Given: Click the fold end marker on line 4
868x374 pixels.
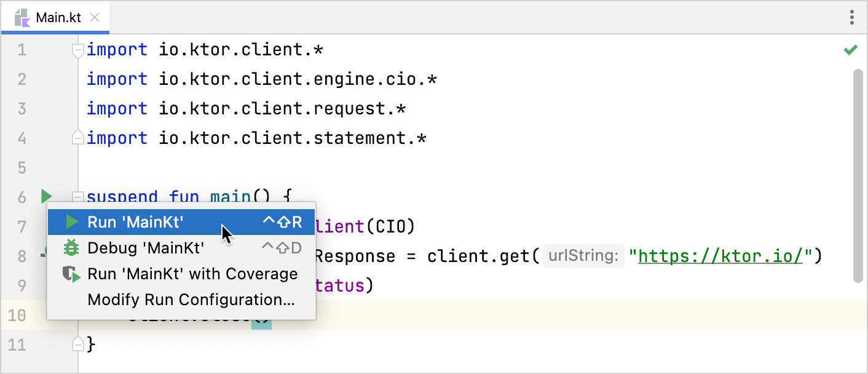Looking at the screenshot, I should tap(77, 138).
